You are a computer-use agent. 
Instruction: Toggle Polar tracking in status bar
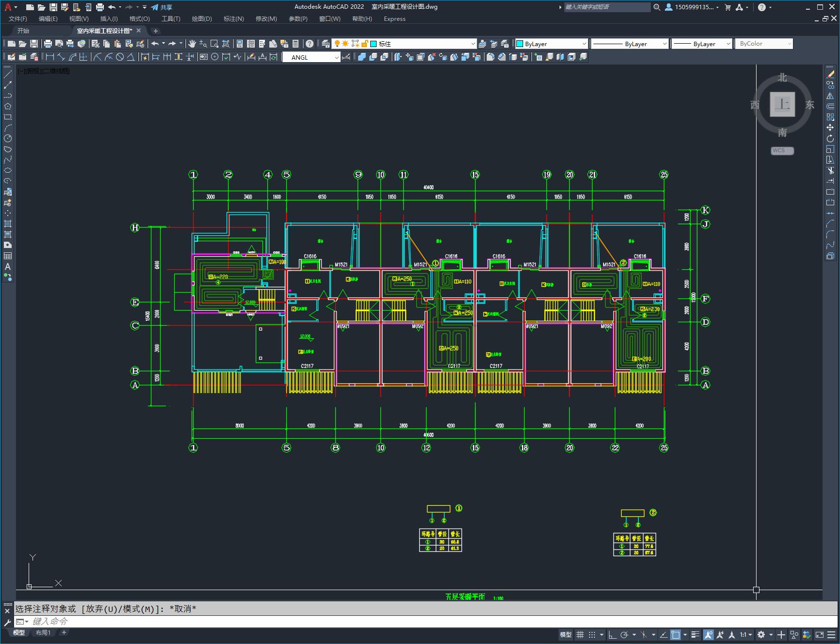[625, 635]
